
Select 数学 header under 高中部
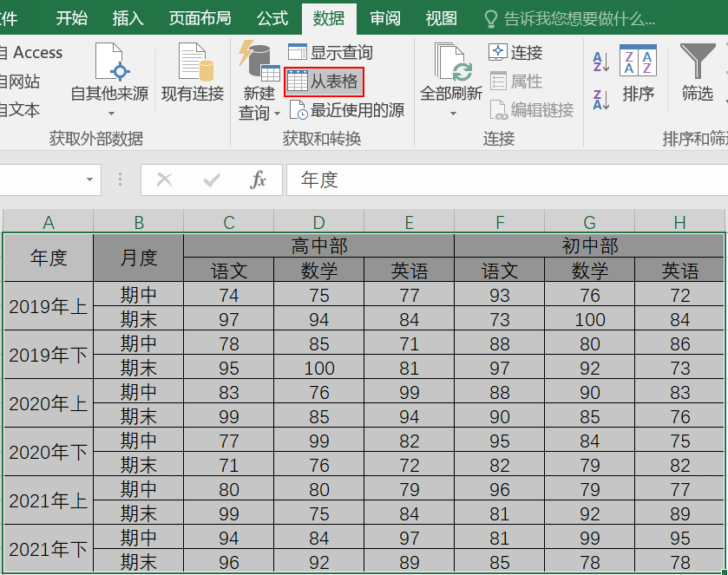point(319,270)
